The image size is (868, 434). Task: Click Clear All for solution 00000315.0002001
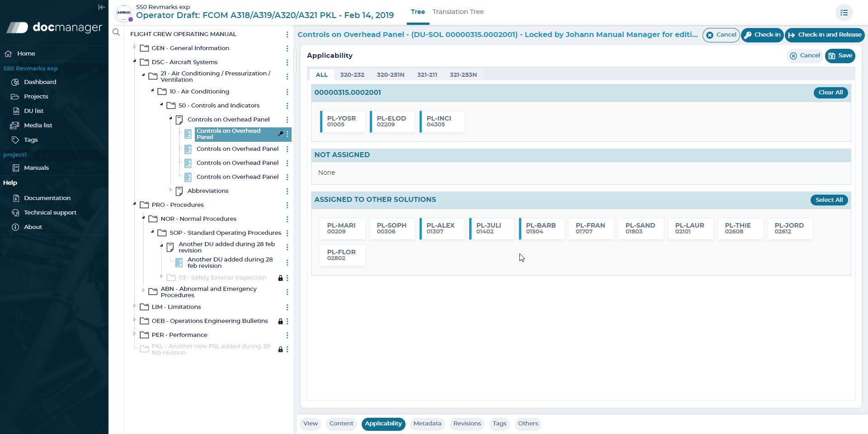coord(830,93)
